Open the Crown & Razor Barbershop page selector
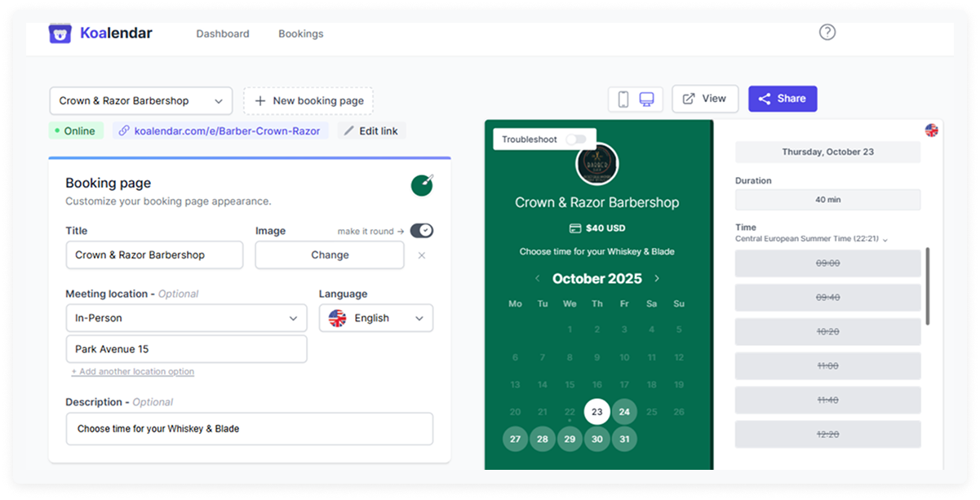Image resolution: width=980 pixels, height=500 pixels. (x=140, y=100)
